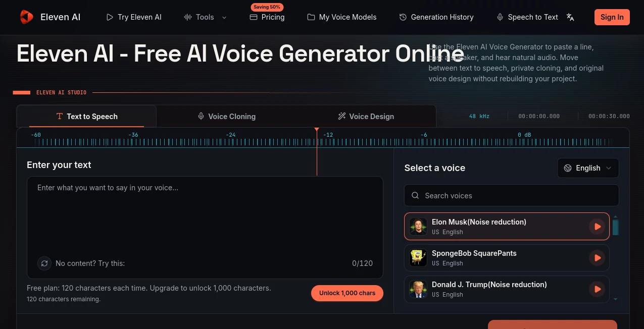Screen dimensions: 644x329
Task: Click voice list scroll up arrow
Action: click(615, 217)
